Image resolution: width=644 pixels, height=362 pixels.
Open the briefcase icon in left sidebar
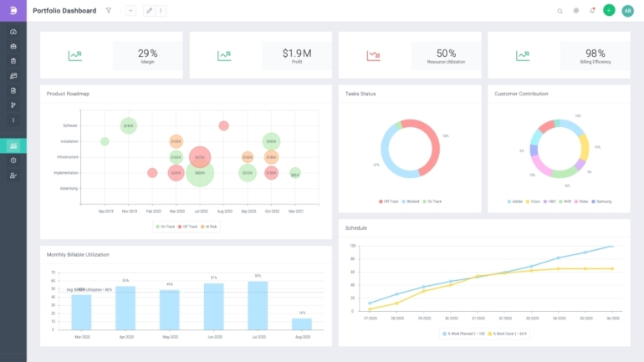coord(13,46)
